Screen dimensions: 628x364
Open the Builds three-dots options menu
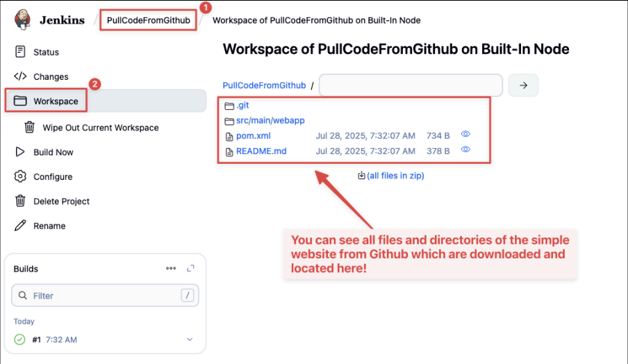click(x=171, y=268)
